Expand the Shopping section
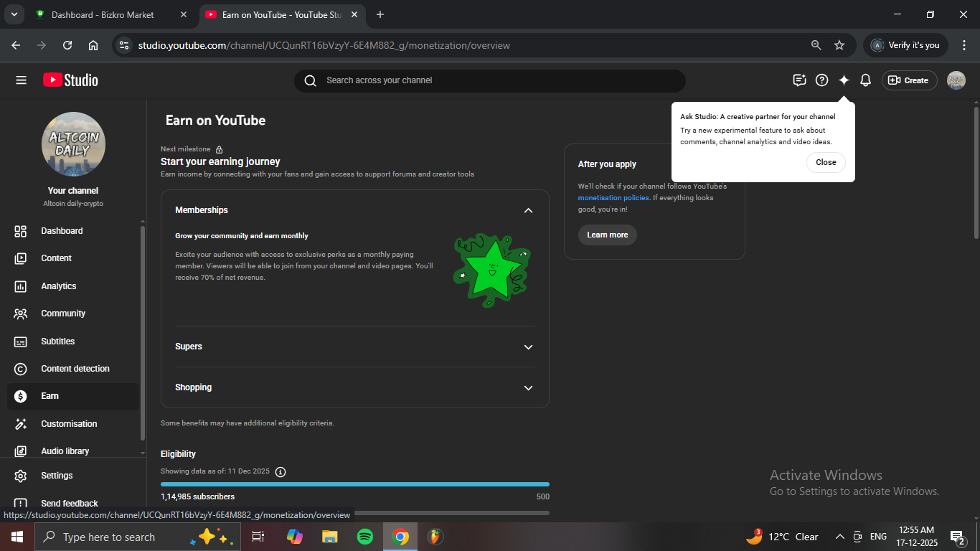980x551 pixels. [x=528, y=387]
